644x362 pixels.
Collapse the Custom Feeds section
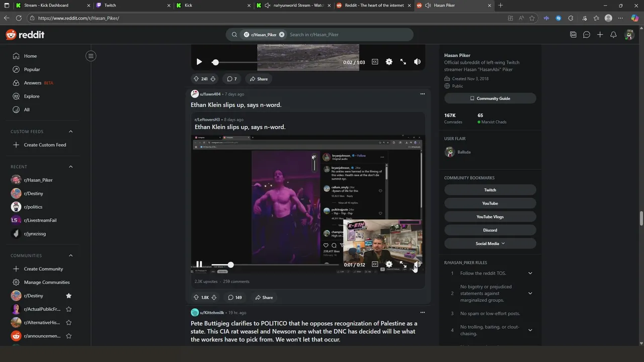coord(70,132)
